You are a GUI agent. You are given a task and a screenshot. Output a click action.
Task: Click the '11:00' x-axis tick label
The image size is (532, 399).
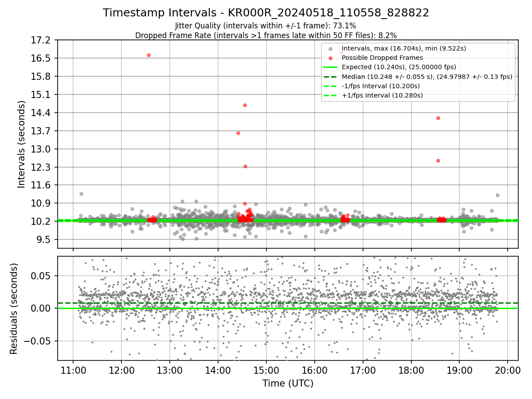[x=73, y=371]
